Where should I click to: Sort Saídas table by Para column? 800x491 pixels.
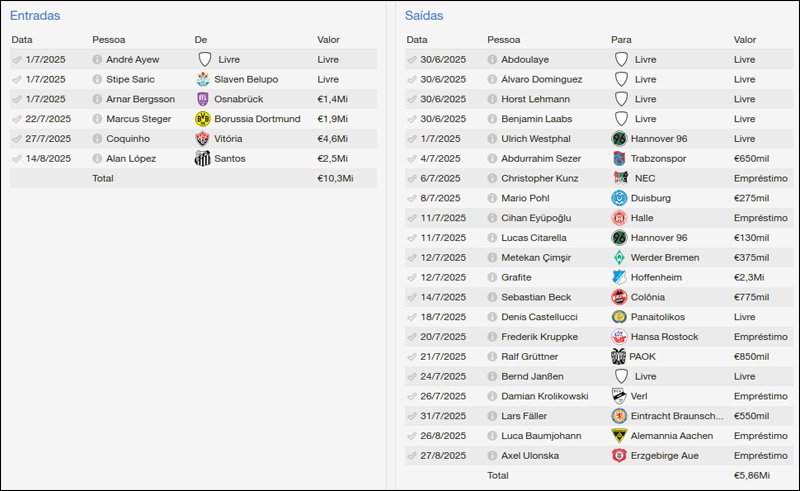621,40
